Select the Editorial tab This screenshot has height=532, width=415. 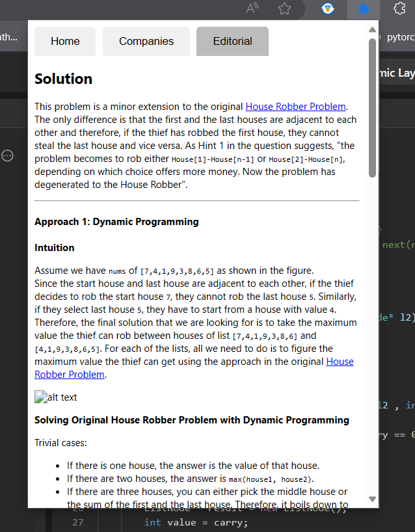[232, 41]
